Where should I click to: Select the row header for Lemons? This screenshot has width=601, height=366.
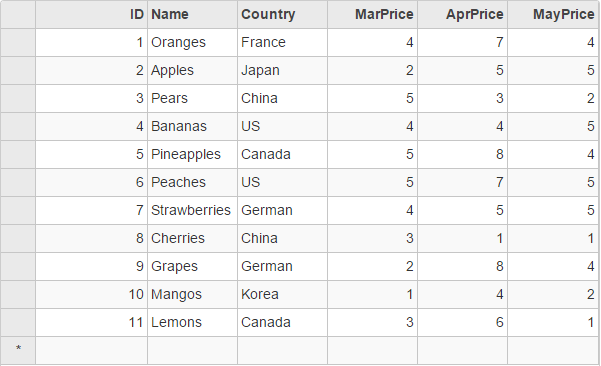click(18, 323)
